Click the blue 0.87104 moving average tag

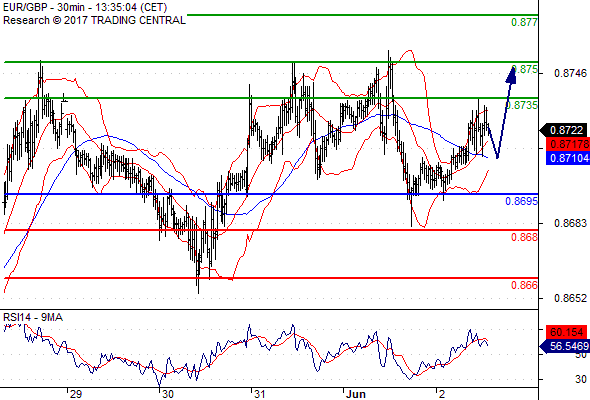coord(567,158)
